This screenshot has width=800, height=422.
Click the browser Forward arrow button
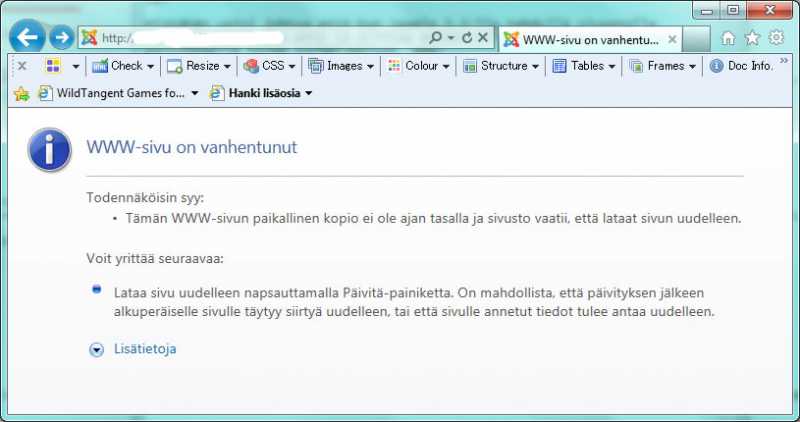62,38
